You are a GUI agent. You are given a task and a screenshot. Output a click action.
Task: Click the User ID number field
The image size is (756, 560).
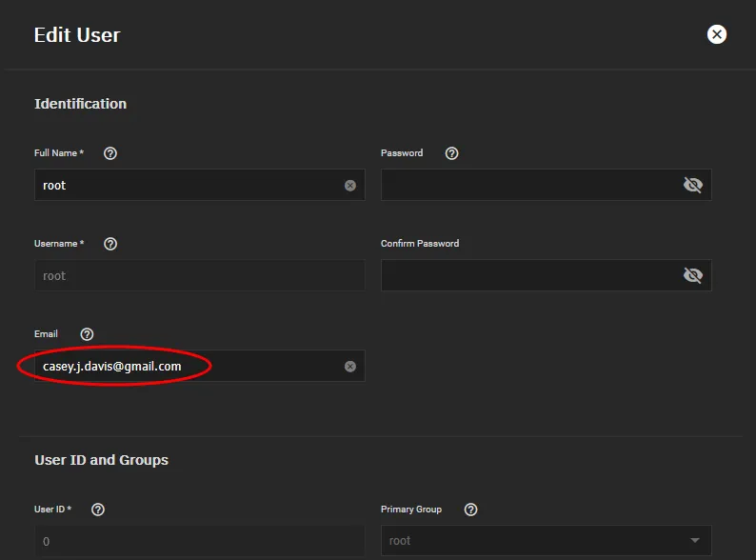[199, 541]
